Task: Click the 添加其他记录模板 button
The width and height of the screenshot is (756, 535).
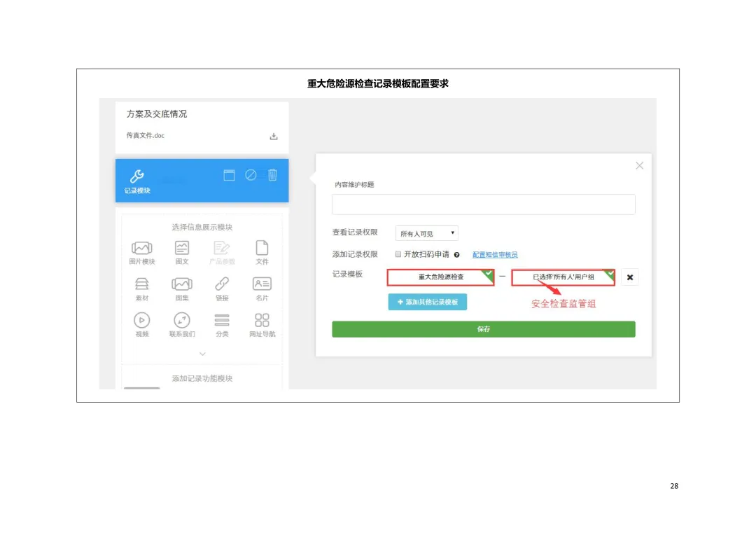Action: pos(427,302)
